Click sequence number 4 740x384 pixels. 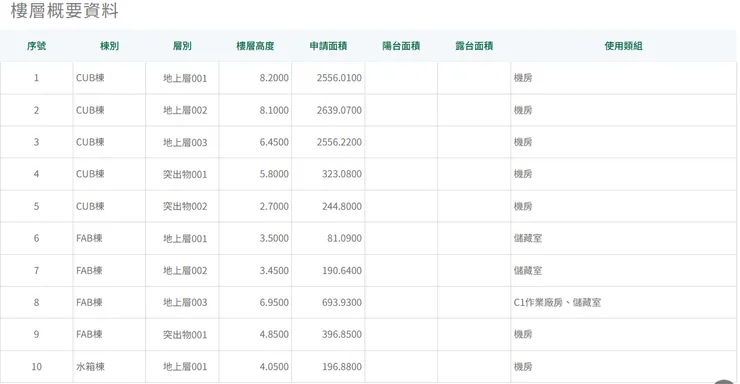tap(36, 174)
